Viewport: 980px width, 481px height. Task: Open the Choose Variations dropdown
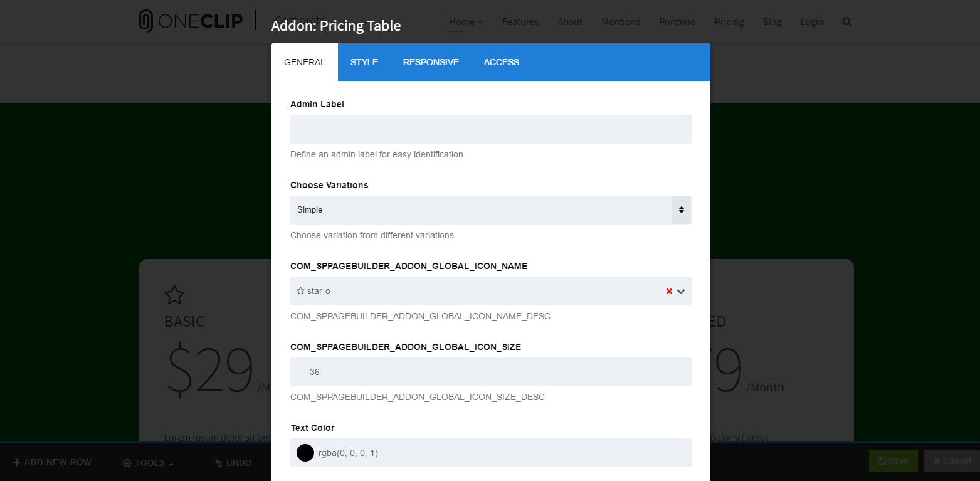tap(490, 210)
